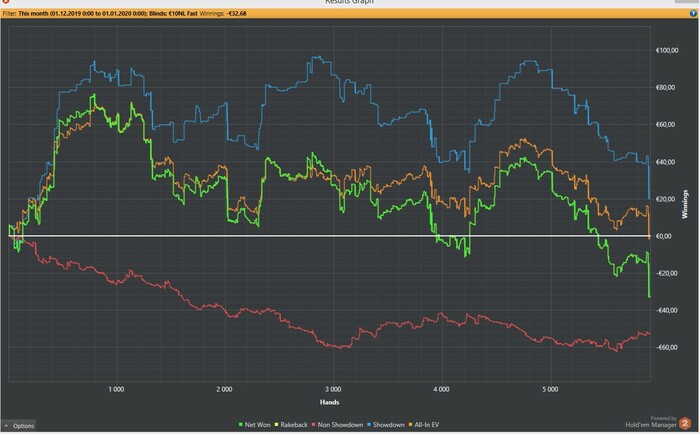Toggle the Showdown legend entry
The width and height of the screenshot is (700, 434).
tap(385, 425)
